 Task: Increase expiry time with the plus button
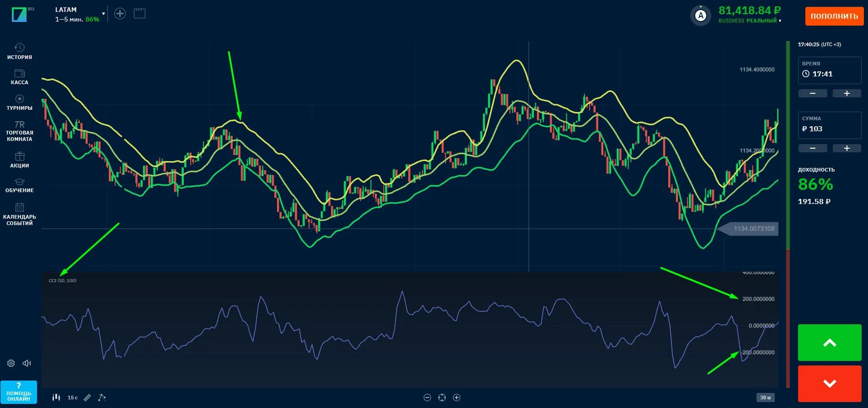coord(847,93)
